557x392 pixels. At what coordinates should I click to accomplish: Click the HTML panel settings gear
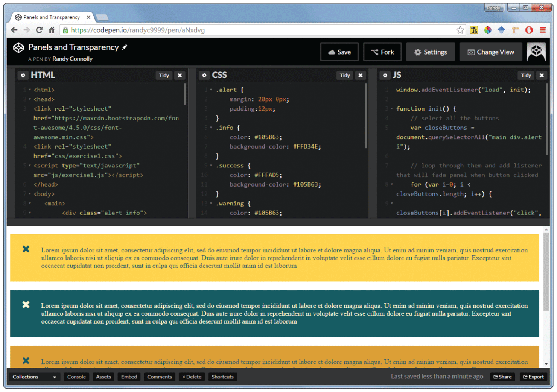pos(23,75)
